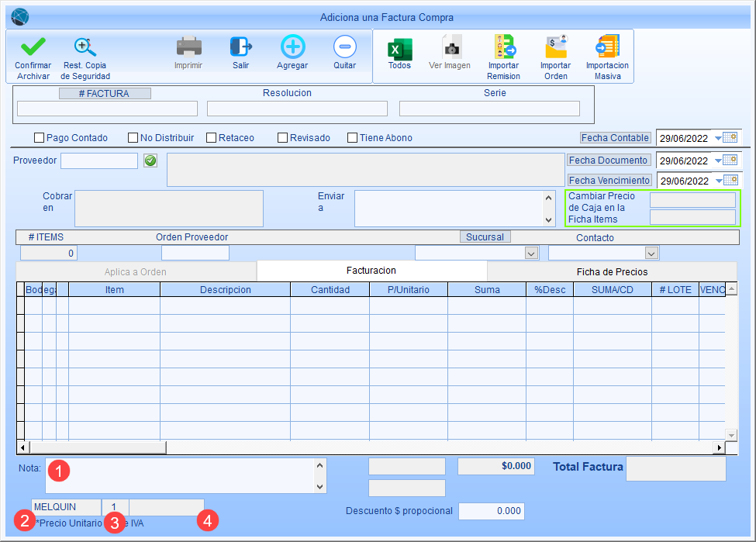Click the %Desc column header
This screenshot has height=542, width=756.
click(x=550, y=290)
